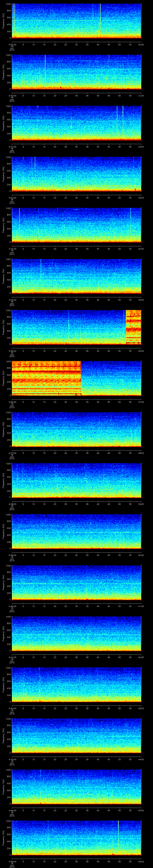Screen dimensions: 153x868
Task: Click the Frequency (Hz) axis label of the 4:29:00 panel
Action: tap(3, 21)
